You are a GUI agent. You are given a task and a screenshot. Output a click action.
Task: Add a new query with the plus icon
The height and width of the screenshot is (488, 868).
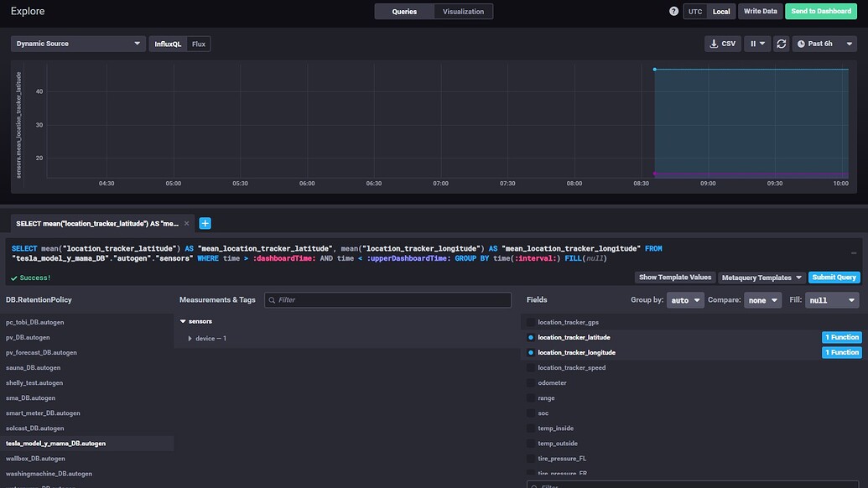tap(204, 224)
